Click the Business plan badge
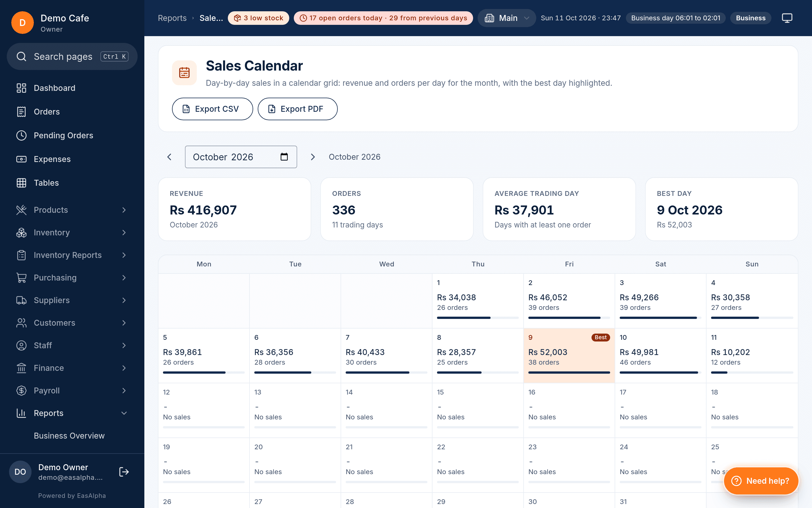This screenshot has width=812, height=508. click(751, 18)
